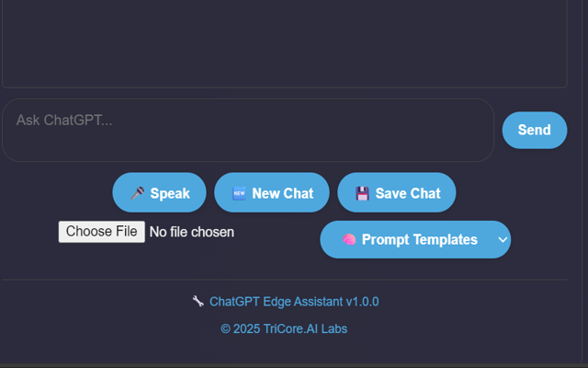Click the "New Chat" label text
Viewport: 588px width, 368px height.
[283, 193]
